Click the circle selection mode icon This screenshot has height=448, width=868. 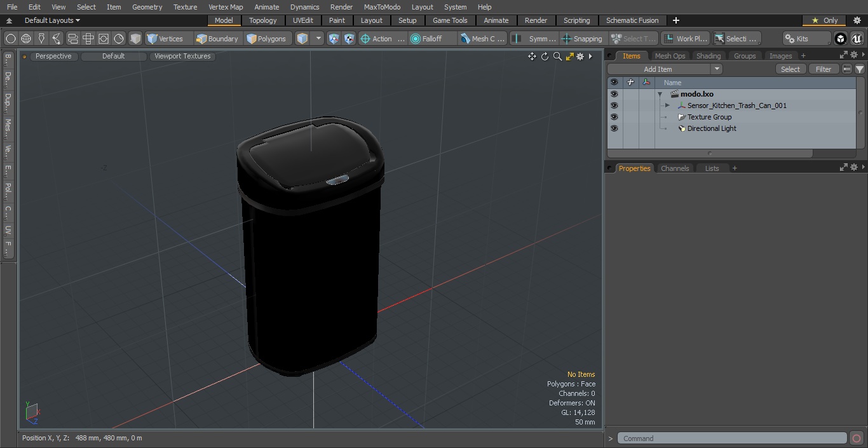pyautogui.click(x=11, y=39)
